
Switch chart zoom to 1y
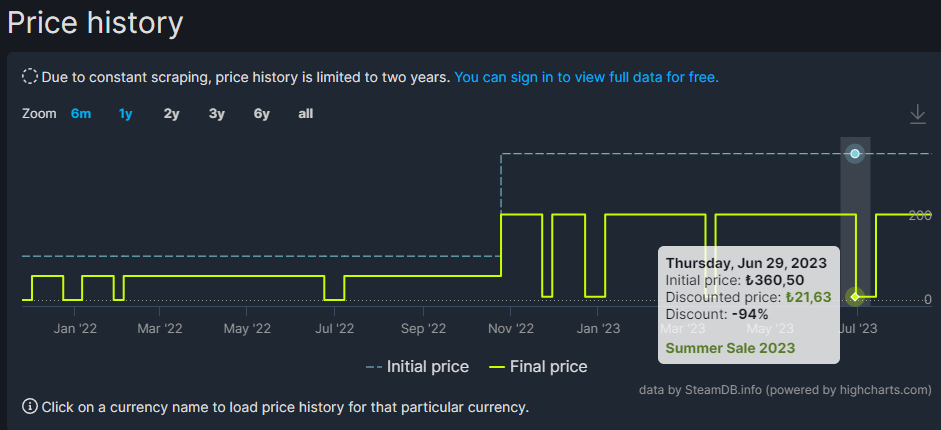pyautogui.click(x=125, y=114)
